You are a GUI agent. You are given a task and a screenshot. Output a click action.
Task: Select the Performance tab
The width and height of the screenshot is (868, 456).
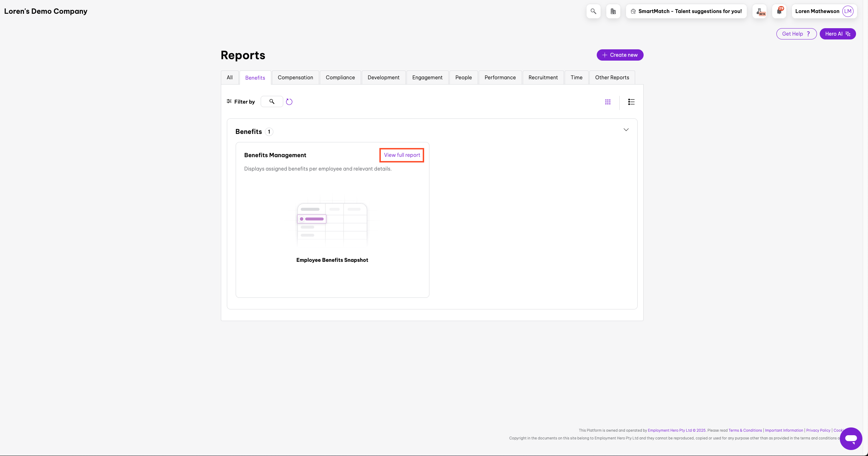[500, 78]
